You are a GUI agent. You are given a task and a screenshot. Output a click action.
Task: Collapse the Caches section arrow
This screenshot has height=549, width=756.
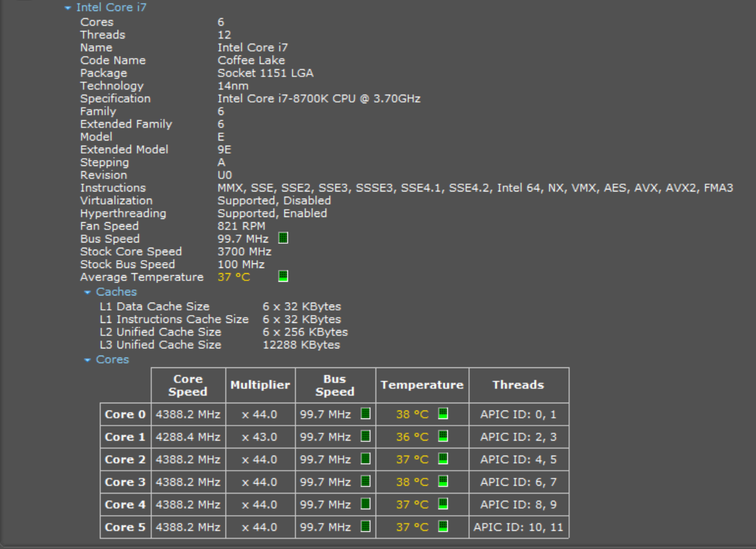click(87, 292)
